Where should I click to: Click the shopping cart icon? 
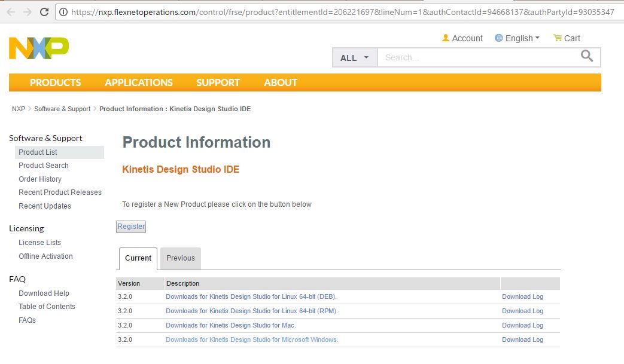[558, 38]
